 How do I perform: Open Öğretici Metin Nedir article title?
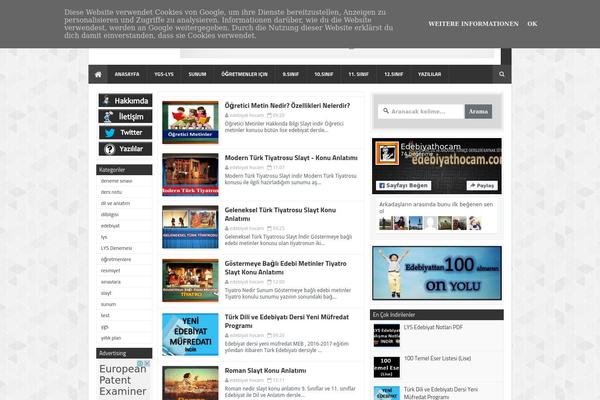[x=287, y=105]
